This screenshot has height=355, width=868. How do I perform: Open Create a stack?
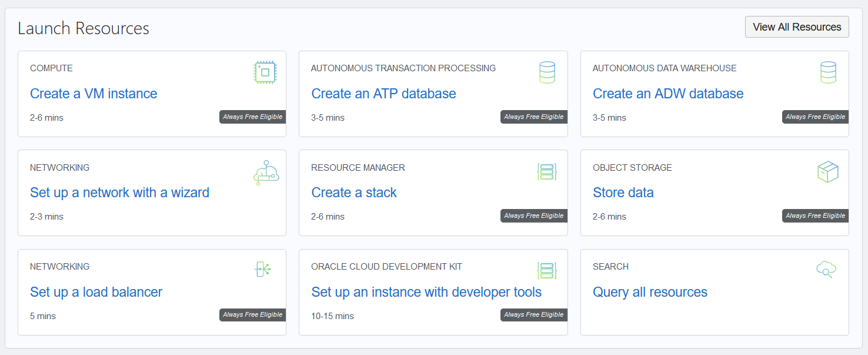354,193
